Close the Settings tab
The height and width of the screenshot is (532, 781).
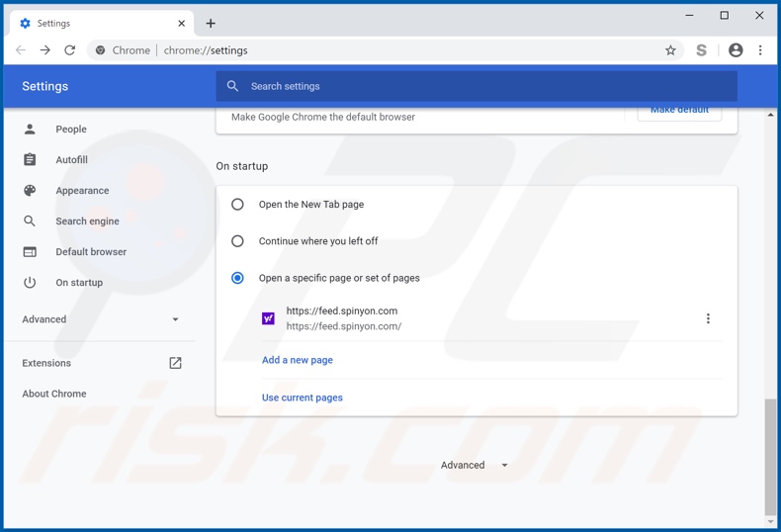[x=181, y=24]
